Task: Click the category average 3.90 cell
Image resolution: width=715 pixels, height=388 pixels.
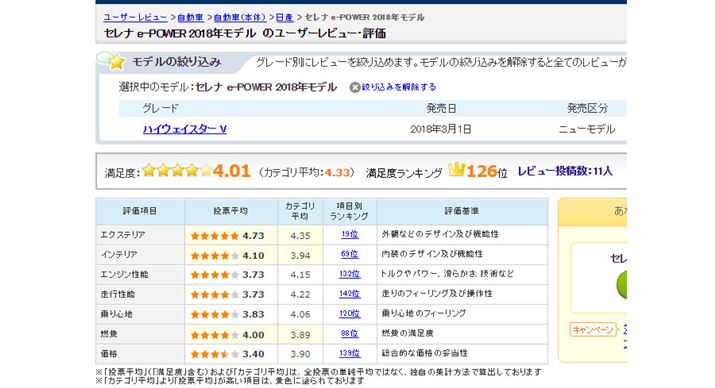Action: click(x=300, y=354)
